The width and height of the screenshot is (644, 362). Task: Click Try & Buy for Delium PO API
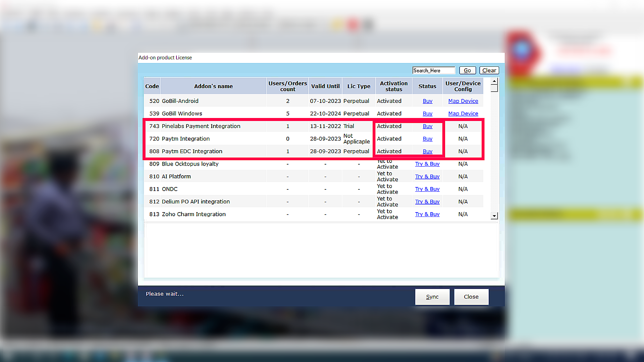(427, 201)
